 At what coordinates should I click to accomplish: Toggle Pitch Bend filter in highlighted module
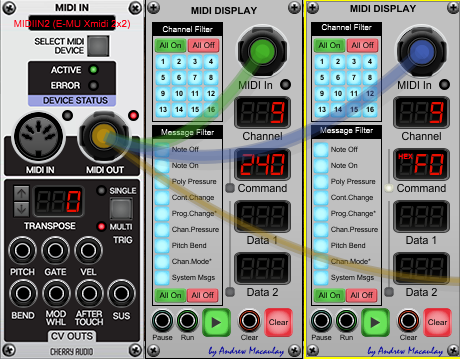[321, 246]
